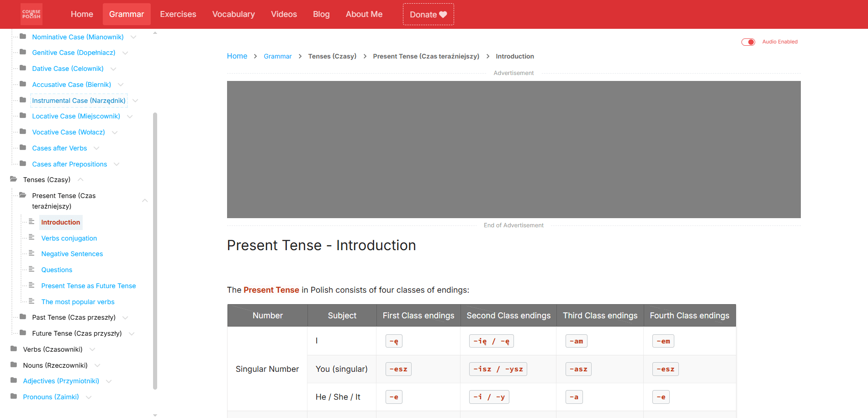Screen dimensions: 868x418
Task: Click the sidebar vertical scrollbar
Action: pos(155,251)
